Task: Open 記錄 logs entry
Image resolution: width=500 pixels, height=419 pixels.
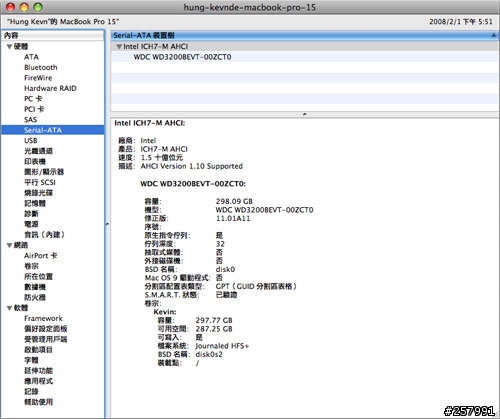Action: tap(31, 392)
